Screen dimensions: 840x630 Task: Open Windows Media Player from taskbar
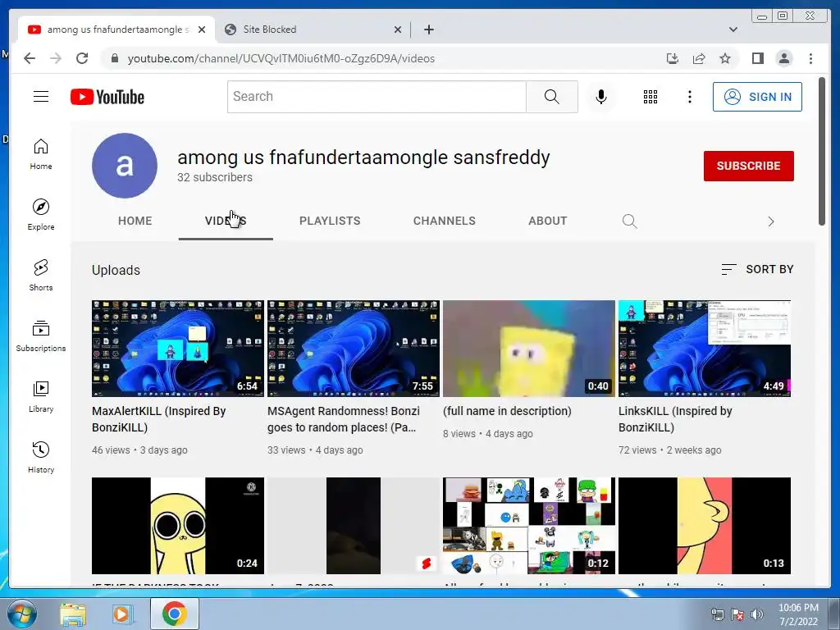[x=122, y=614]
